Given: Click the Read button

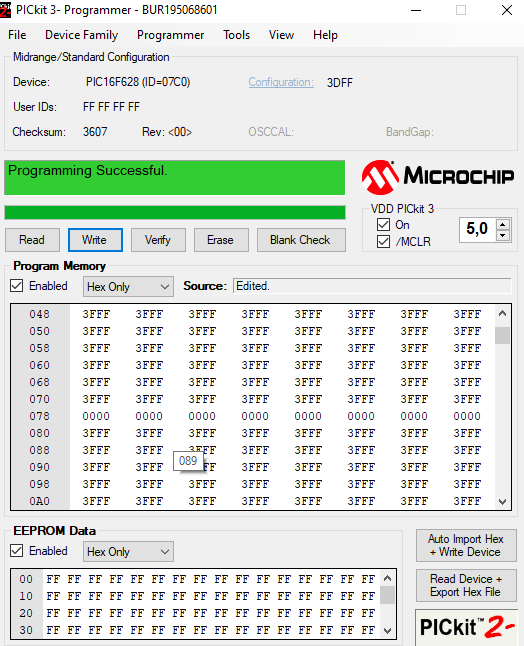Looking at the screenshot, I should pos(32,240).
